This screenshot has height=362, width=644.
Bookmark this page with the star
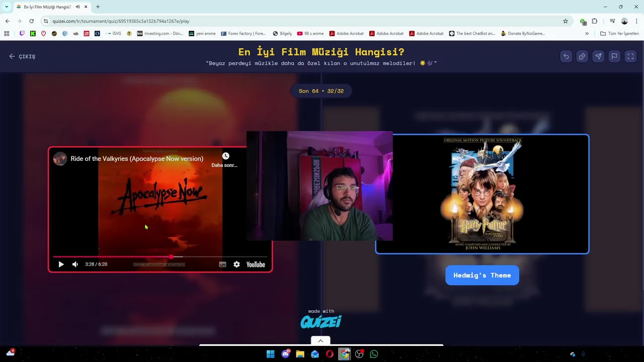[566, 21]
